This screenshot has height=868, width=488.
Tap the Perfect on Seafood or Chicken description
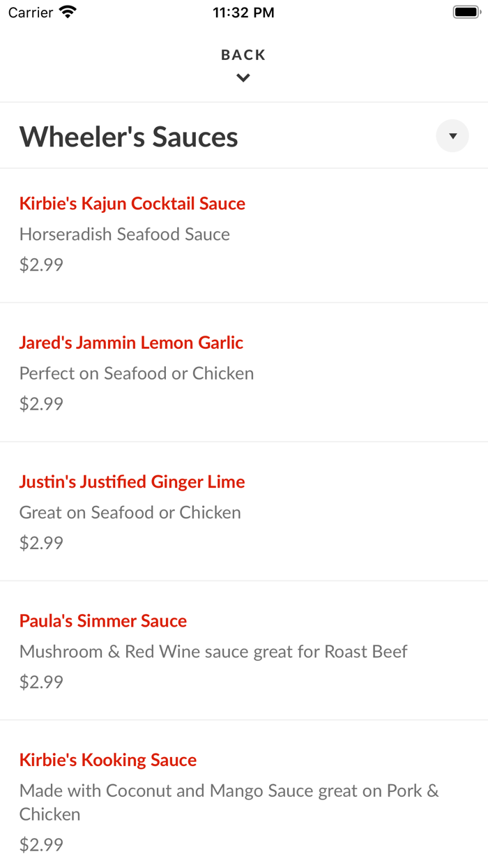[x=137, y=373]
